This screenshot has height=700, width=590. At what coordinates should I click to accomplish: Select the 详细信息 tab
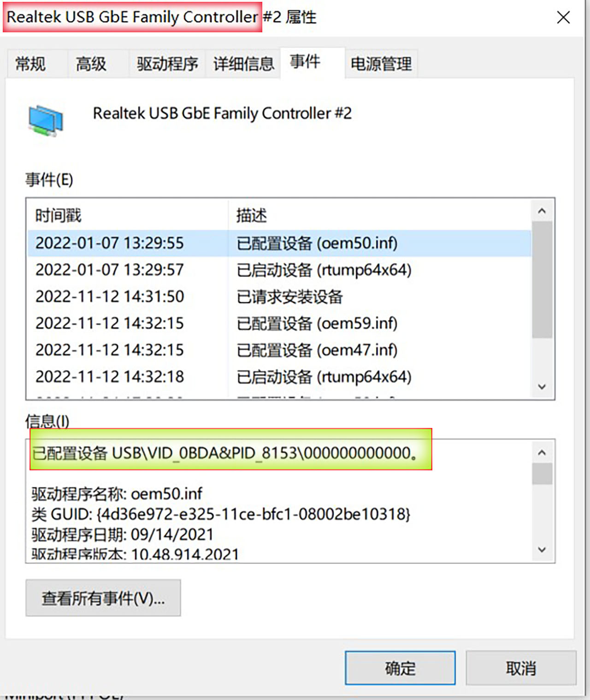coord(243,64)
